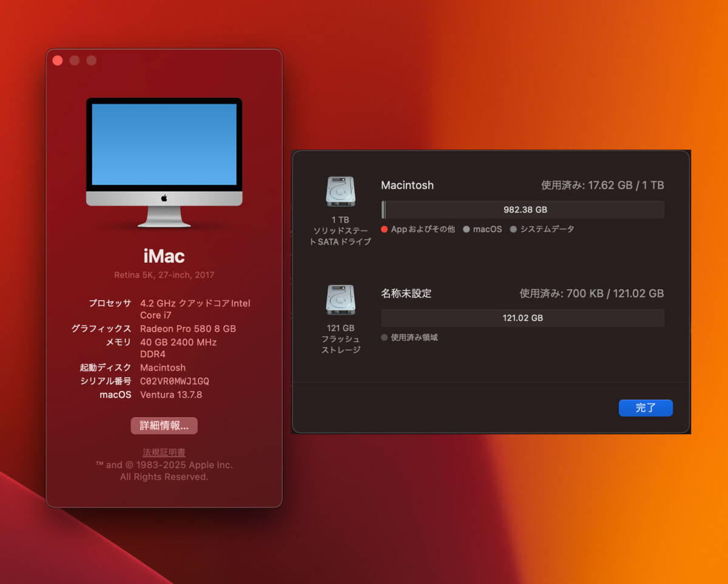The width and height of the screenshot is (728, 584).
Task: Click 使用済み: 17.62 GB / 1 TB text
Action: tap(602, 186)
